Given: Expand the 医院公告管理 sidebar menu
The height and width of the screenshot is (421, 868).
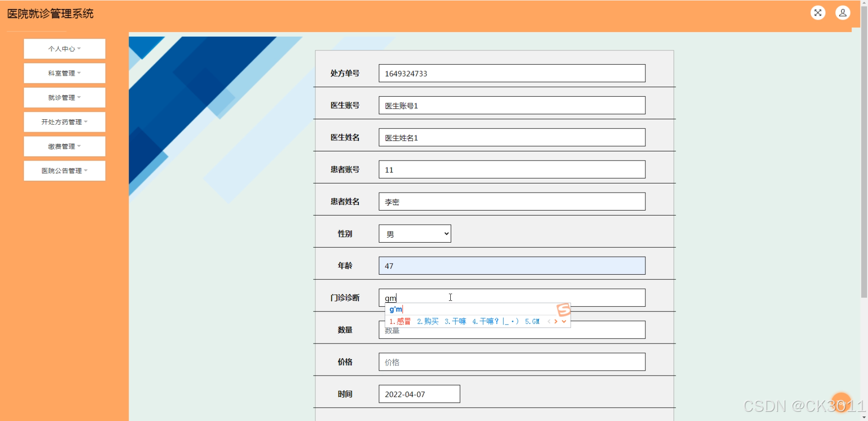Looking at the screenshot, I should tap(65, 171).
